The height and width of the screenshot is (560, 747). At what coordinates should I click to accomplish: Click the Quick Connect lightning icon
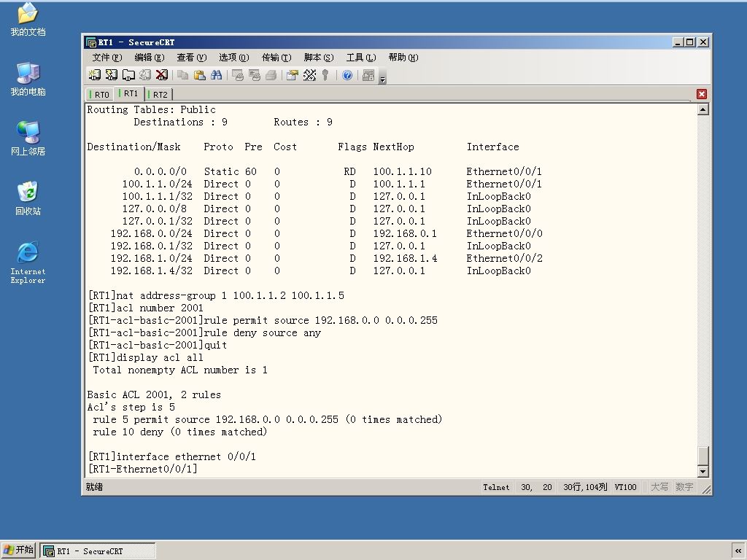pyautogui.click(x=112, y=75)
